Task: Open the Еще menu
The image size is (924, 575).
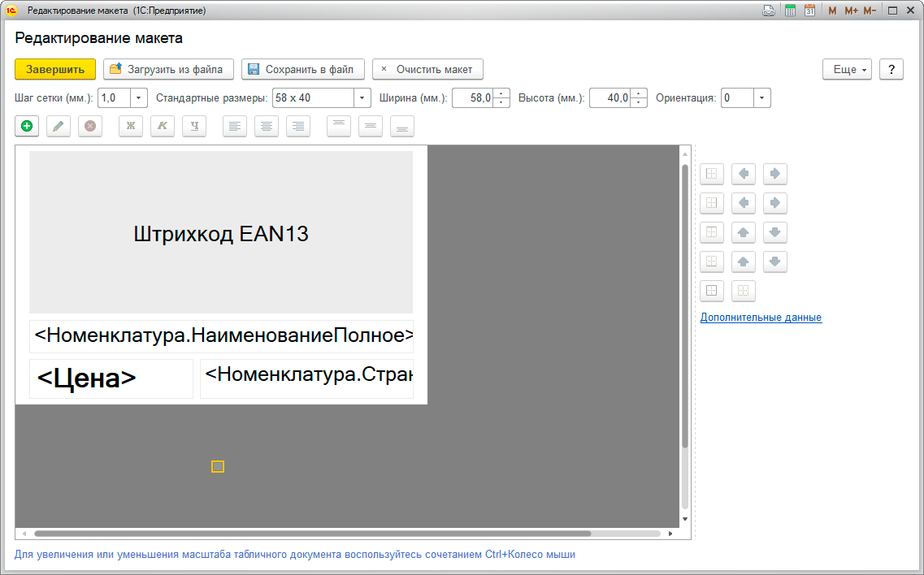Action: pyautogui.click(x=847, y=70)
